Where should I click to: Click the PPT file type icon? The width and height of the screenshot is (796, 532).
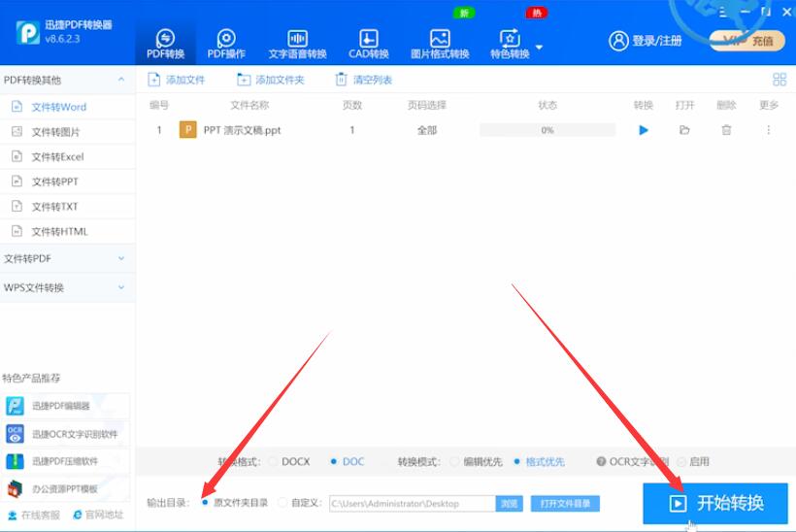point(187,130)
